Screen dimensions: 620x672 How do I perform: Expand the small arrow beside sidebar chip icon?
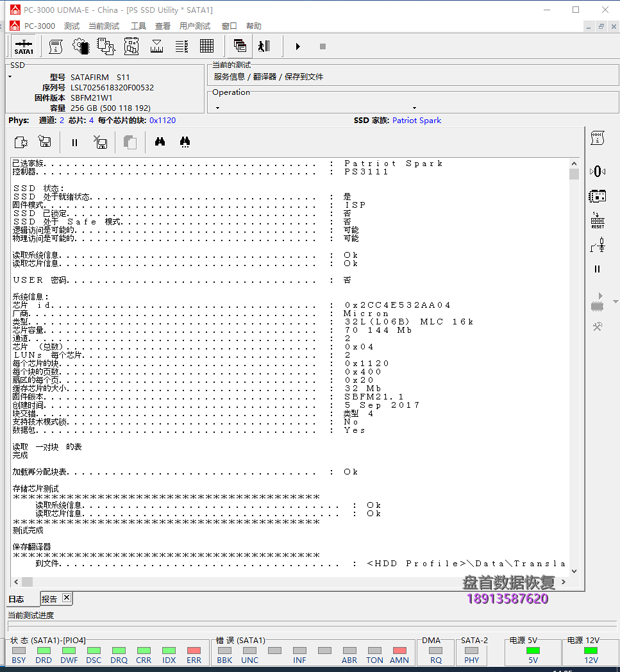click(x=616, y=302)
